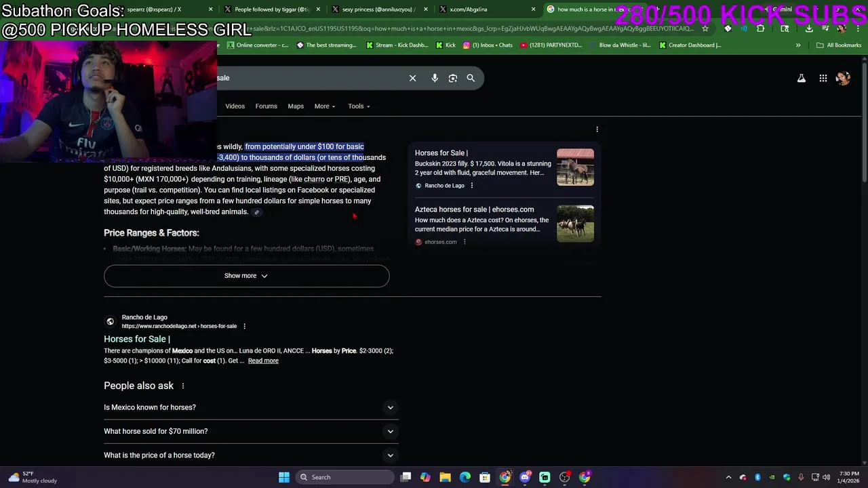Click the magnifier search button

[471, 78]
